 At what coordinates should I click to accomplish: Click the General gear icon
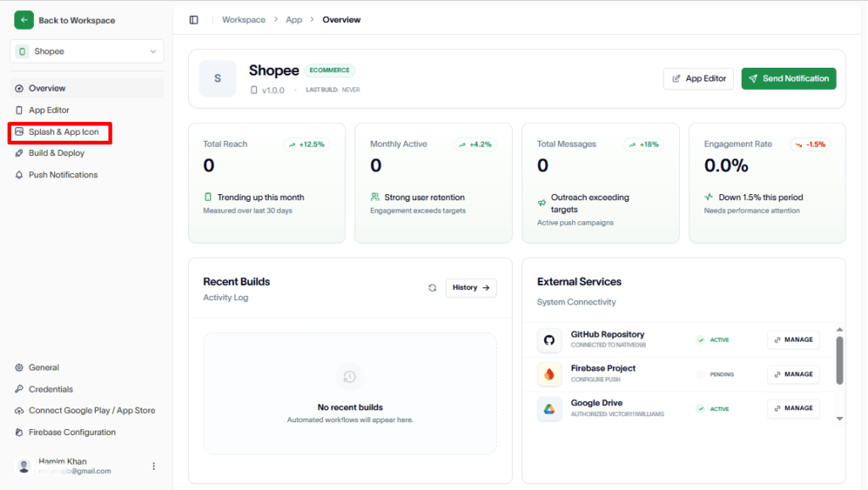(x=19, y=368)
